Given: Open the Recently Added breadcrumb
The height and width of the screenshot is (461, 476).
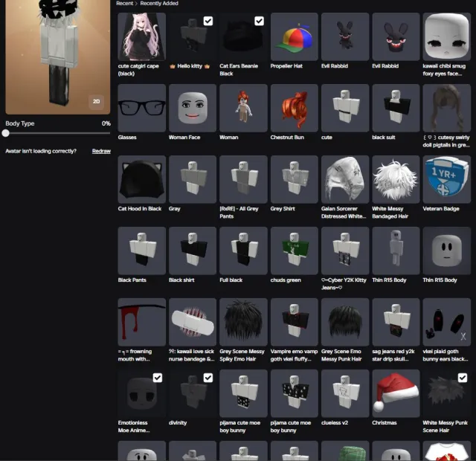Looking at the screenshot, I should 159,3.
